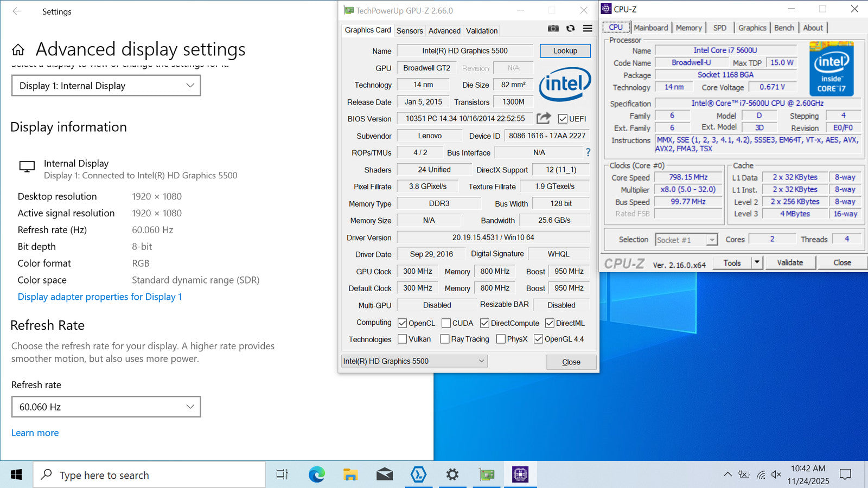This screenshot has height=488, width=868.
Task: Click the GPU-Z refresh icon
Action: pyautogui.click(x=570, y=29)
